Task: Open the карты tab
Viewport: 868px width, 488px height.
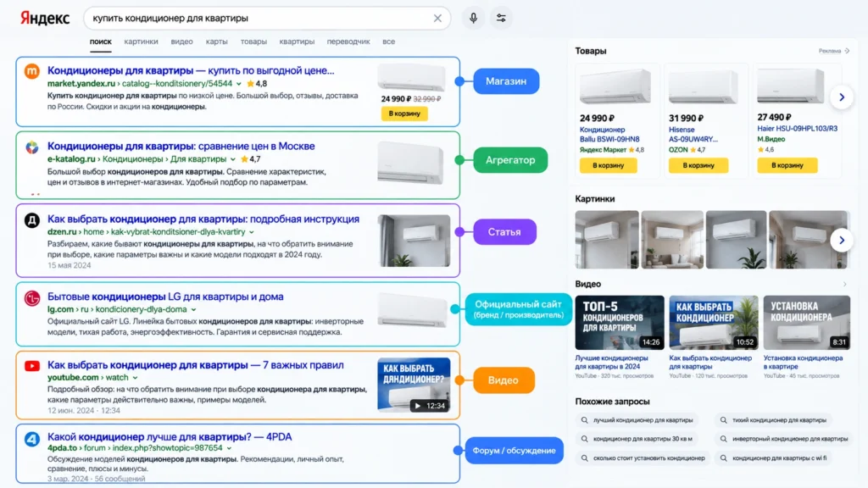Action: [216, 42]
